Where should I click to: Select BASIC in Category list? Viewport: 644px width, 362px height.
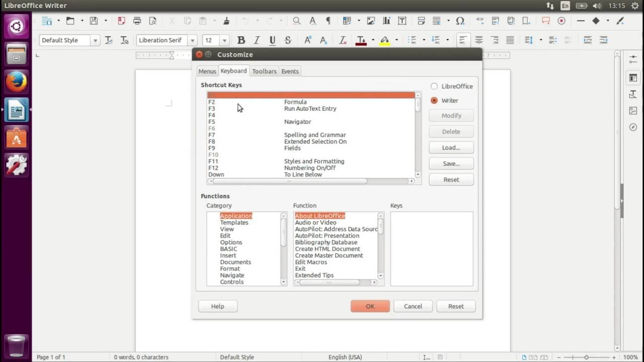tap(228, 249)
